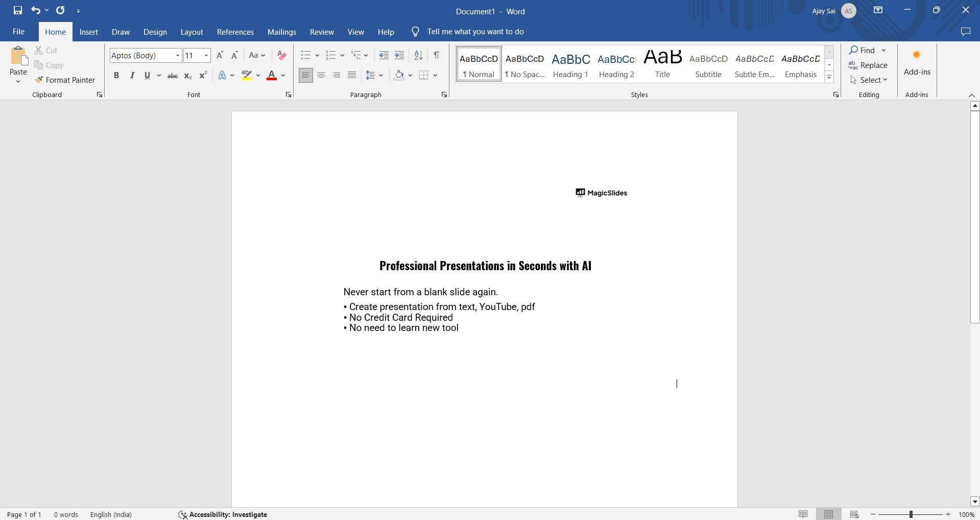The height and width of the screenshot is (520, 980).
Task: Clear all formatting with the eraser icon
Action: point(281,55)
